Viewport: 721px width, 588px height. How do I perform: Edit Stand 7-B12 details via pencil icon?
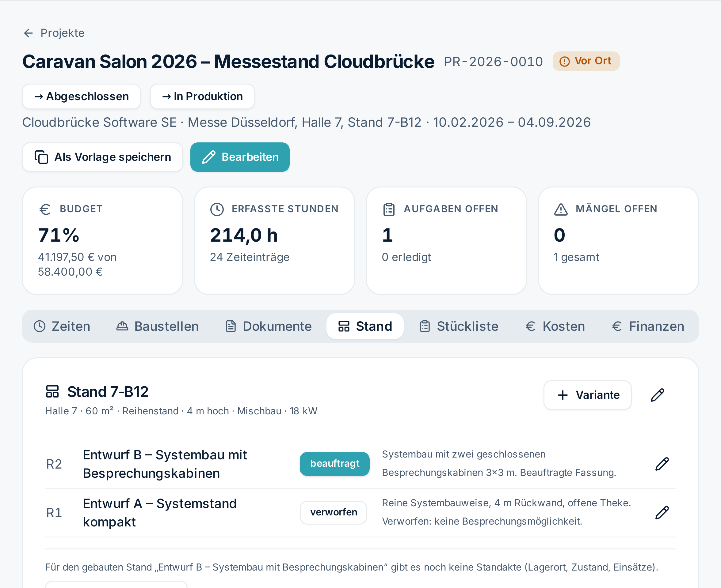(x=658, y=395)
